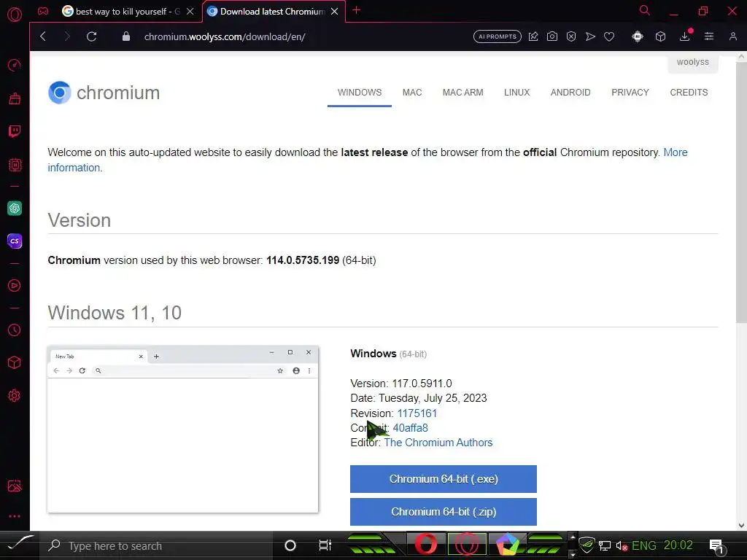Open GX Control speedometer in sidebar
Screen dimensions: 747x560
(15, 65)
